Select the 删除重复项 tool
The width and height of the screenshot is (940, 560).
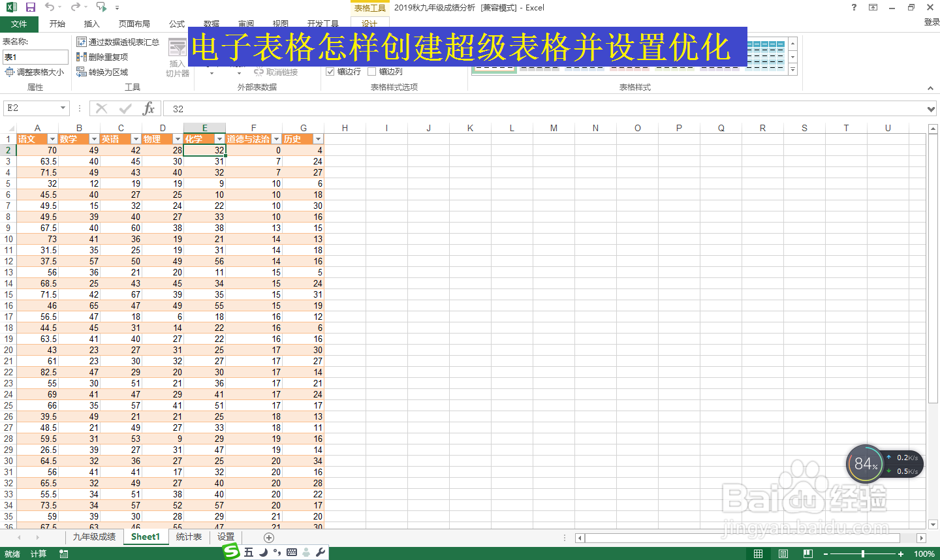104,56
